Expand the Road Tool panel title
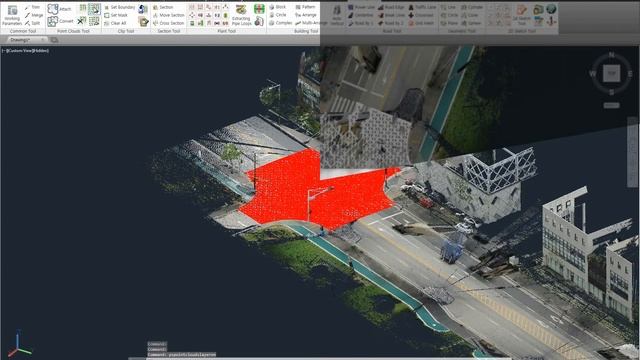640x360 pixels. click(x=392, y=31)
